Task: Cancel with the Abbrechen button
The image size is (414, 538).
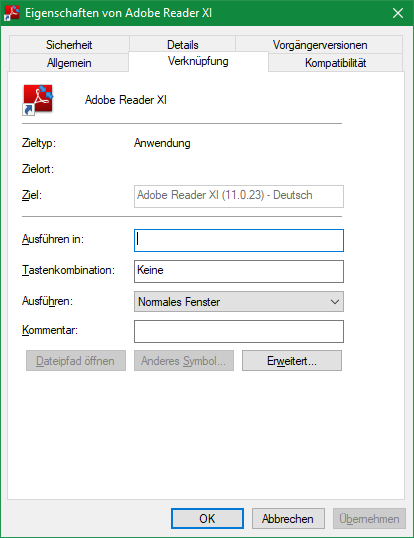Action: point(288,518)
